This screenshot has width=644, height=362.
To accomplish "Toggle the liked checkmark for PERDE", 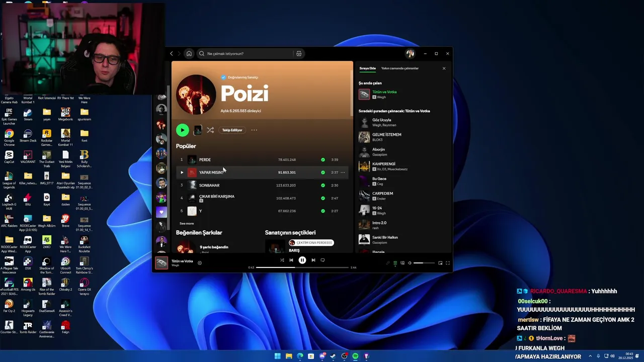I will pyautogui.click(x=323, y=160).
